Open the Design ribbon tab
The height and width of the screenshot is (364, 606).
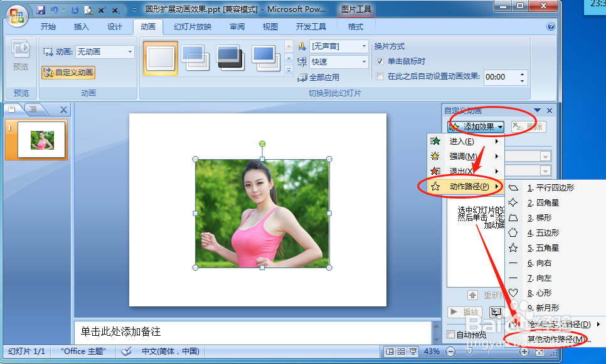(x=114, y=27)
